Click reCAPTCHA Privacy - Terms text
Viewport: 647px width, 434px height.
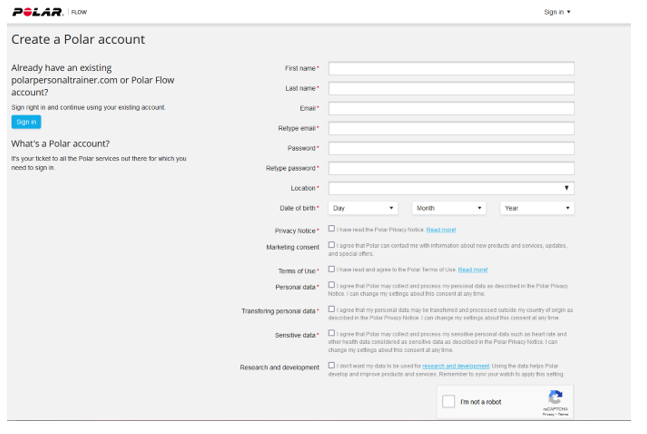(555, 414)
